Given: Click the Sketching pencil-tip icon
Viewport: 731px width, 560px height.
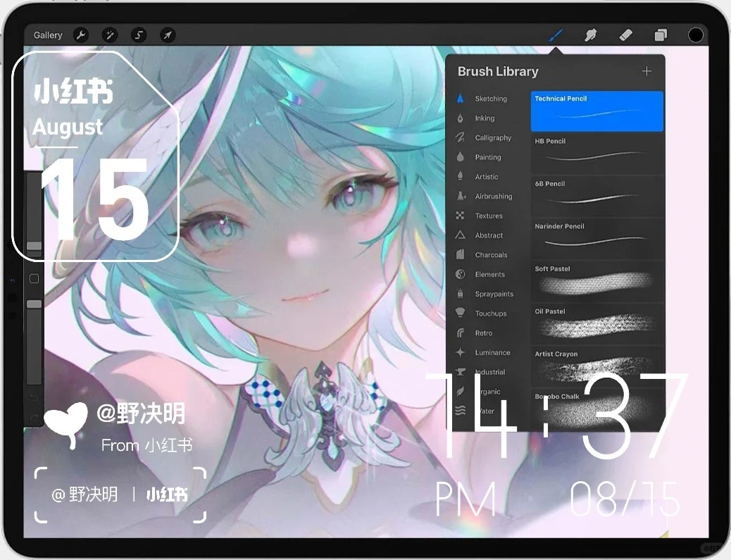Looking at the screenshot, I should coord(460,98).
